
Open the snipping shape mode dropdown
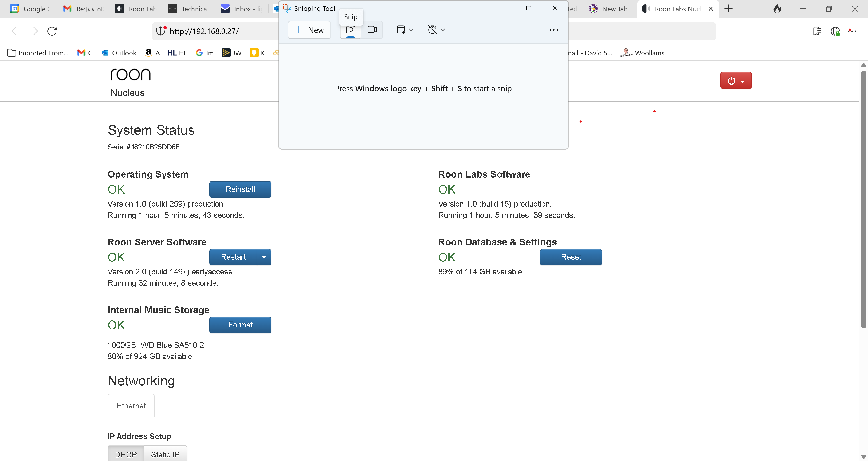click(x=405, y=30)
